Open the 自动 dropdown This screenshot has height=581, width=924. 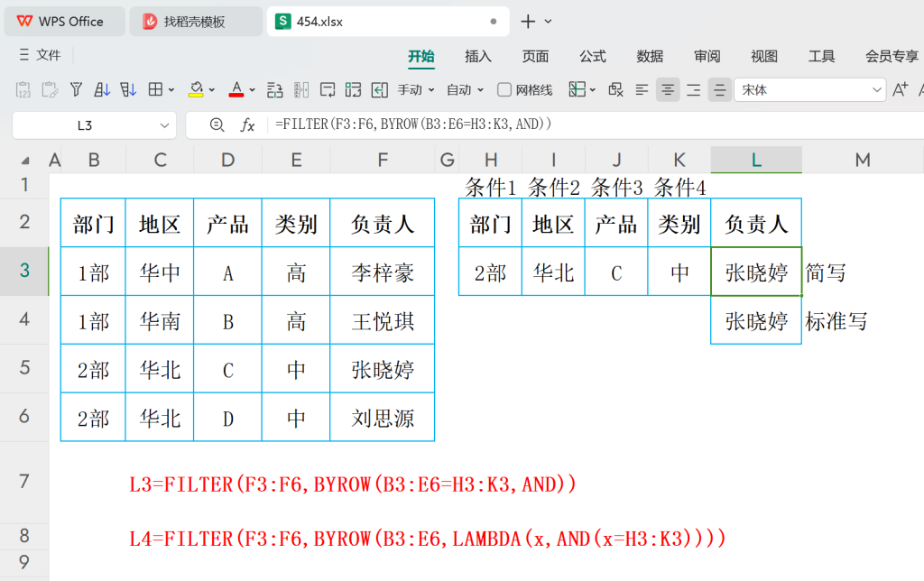[x=465, y=89]
